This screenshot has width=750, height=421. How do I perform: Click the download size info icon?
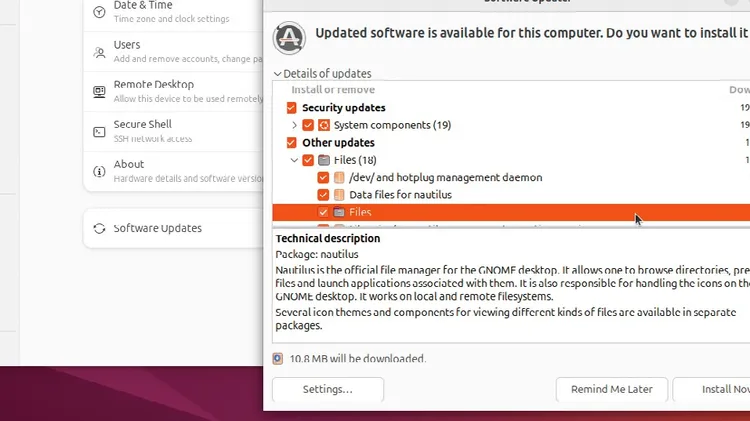tap(278, 359)
